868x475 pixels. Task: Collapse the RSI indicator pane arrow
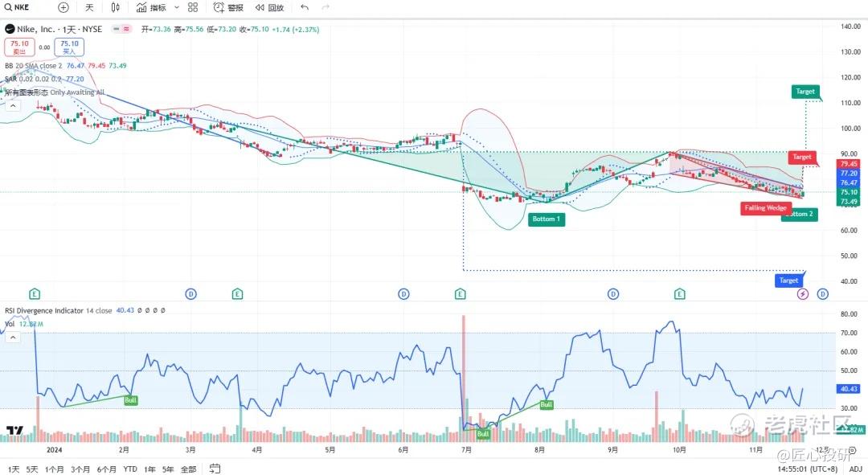click(x=12, y=338)
